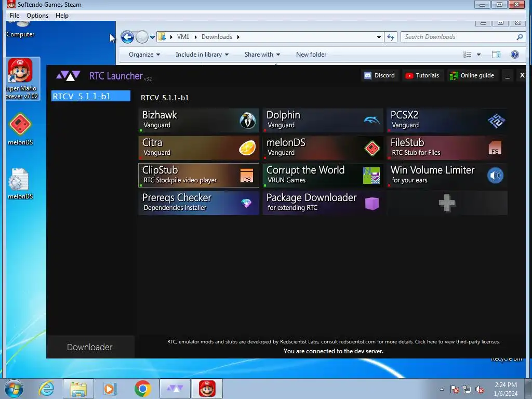Click the ClipStub CS icon
532x399 pixels.
coord(247,176)
